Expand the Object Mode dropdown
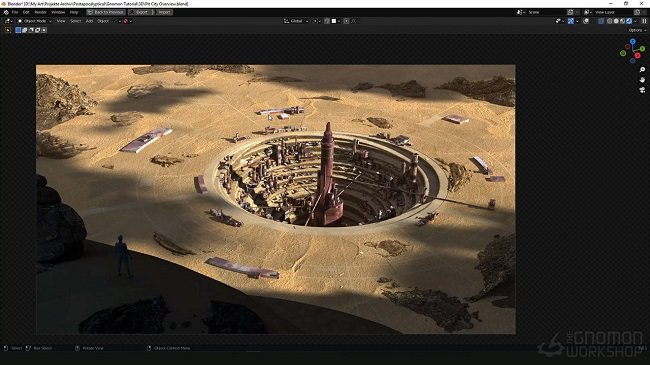 click(35, 21)
